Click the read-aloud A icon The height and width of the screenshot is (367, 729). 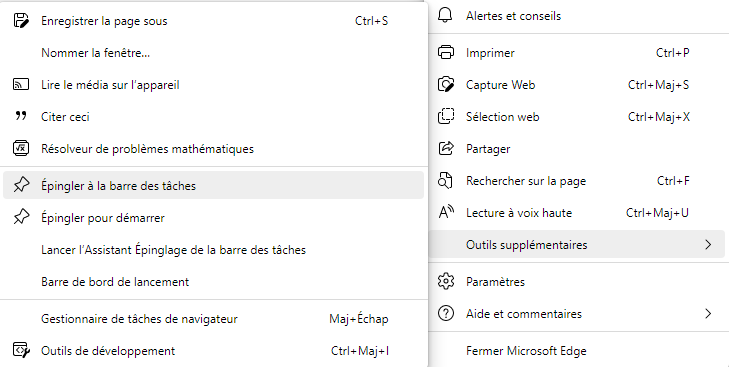pyautogui.click(x=446, y=212)
